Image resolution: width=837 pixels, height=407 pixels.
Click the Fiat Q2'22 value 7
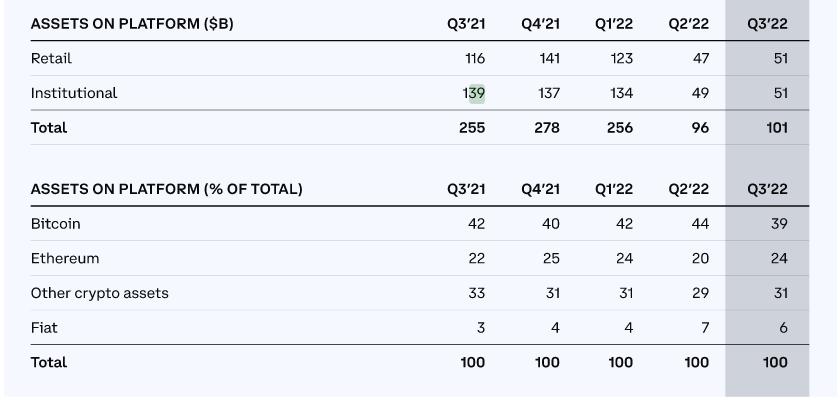(704, 327)
